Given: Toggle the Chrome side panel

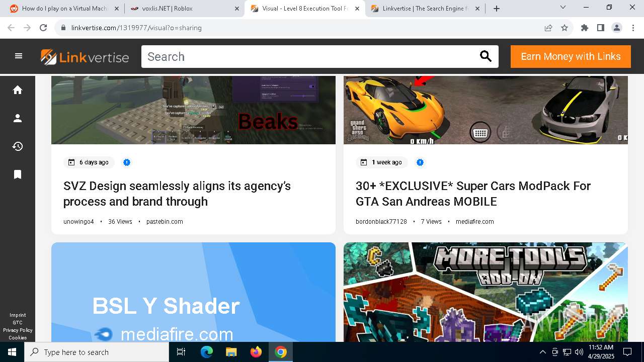Looking at the screenshot, I should pos(601,28).
